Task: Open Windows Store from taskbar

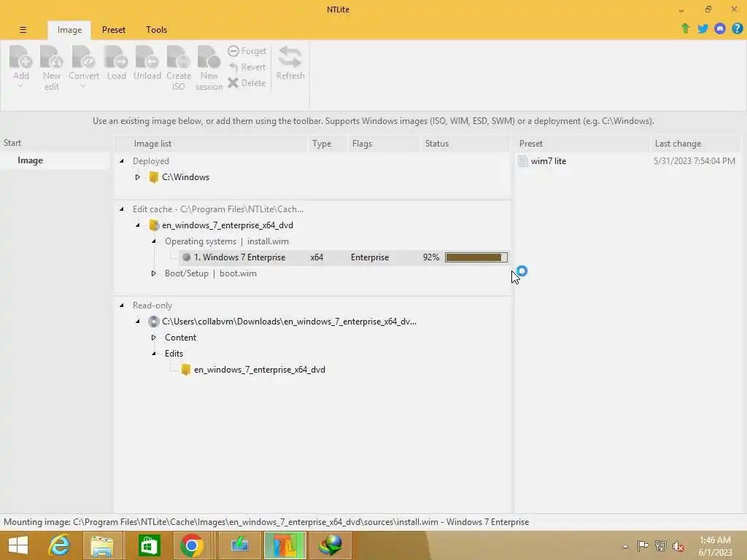Action: coord(149,545)
